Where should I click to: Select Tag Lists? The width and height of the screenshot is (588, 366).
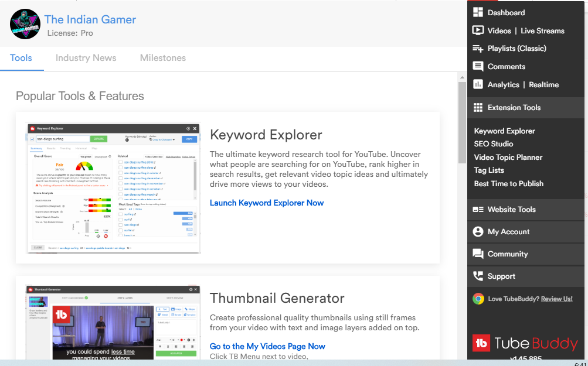coord(489,170)
